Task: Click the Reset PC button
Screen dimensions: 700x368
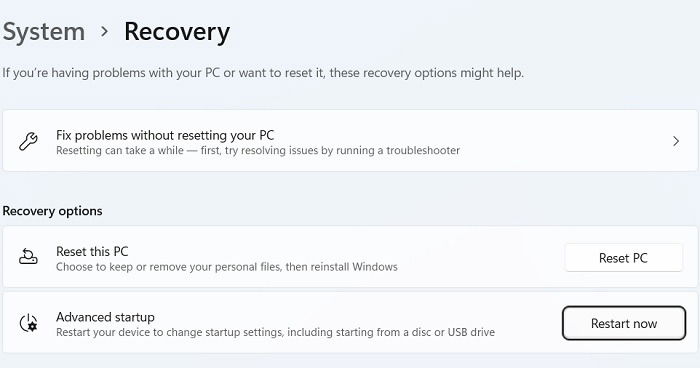Action: (623, 258)
